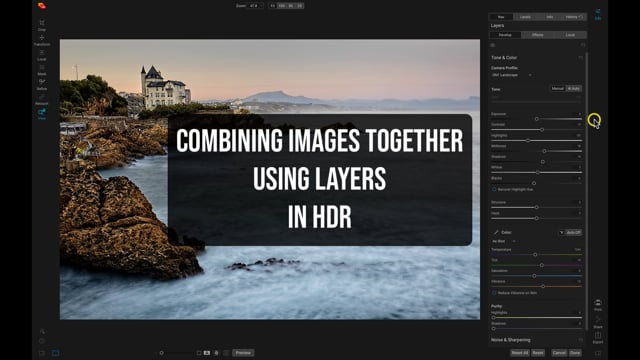The width and height of the screenshot is (640, 360).
Task: Open the Info pane tab
Action: tap(550, 17)
